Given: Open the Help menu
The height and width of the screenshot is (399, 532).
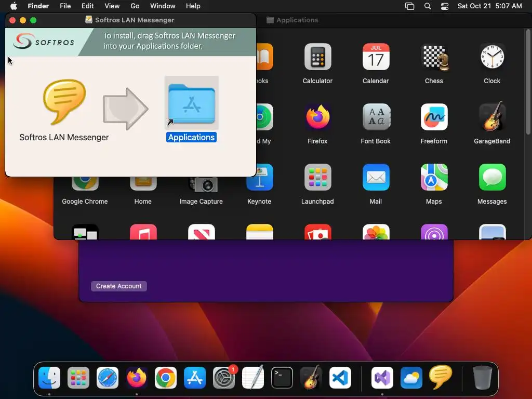Looking at the screenshot, I should tap(193, 6).
